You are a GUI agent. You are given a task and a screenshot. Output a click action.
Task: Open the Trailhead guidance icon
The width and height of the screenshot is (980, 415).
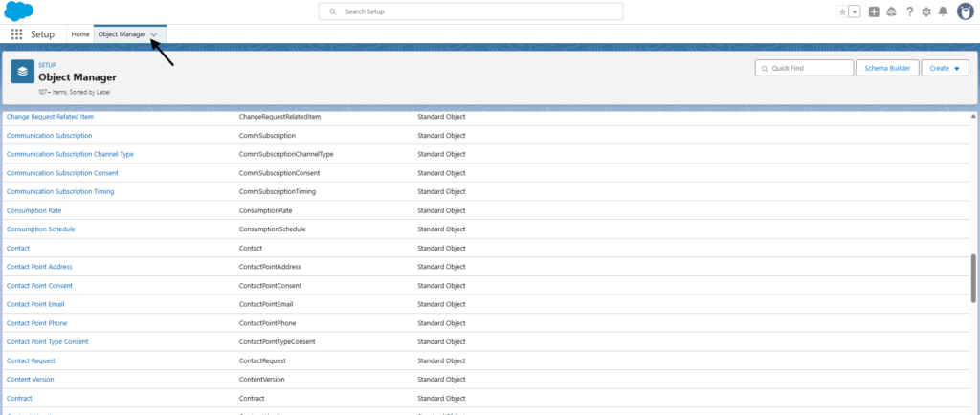pos(891,11)
